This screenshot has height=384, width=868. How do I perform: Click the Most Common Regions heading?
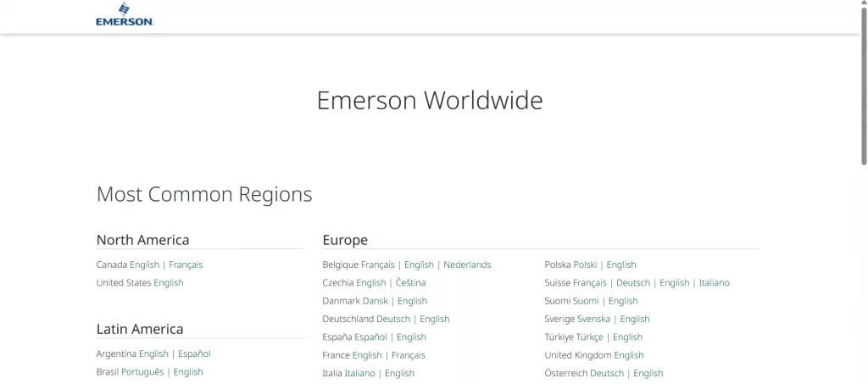click(x=204, y=194)
